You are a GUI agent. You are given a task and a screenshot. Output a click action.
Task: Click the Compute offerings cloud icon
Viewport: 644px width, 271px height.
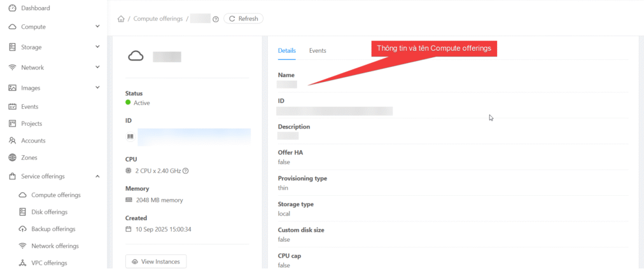coord(23,195)
